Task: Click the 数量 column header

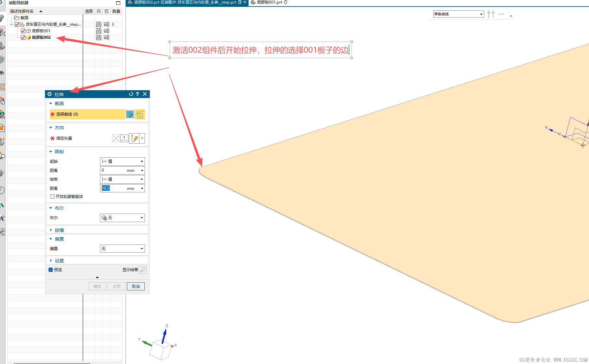Action: click(x=116, y=11)
